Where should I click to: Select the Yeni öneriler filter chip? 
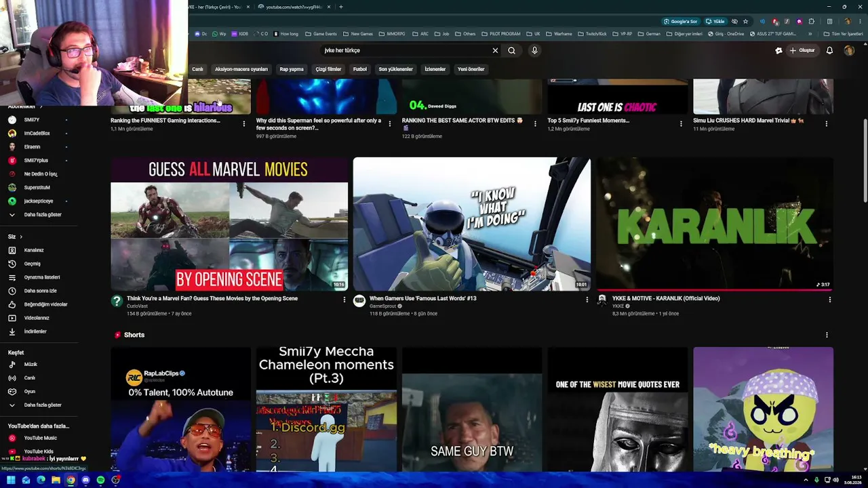(471, 69)
